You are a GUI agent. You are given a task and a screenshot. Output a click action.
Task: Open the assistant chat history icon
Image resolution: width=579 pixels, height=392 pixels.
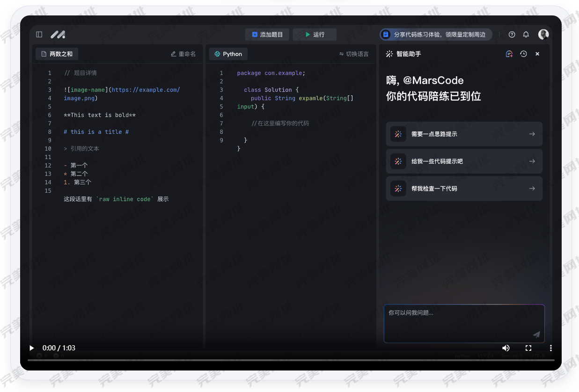[523, 54]
